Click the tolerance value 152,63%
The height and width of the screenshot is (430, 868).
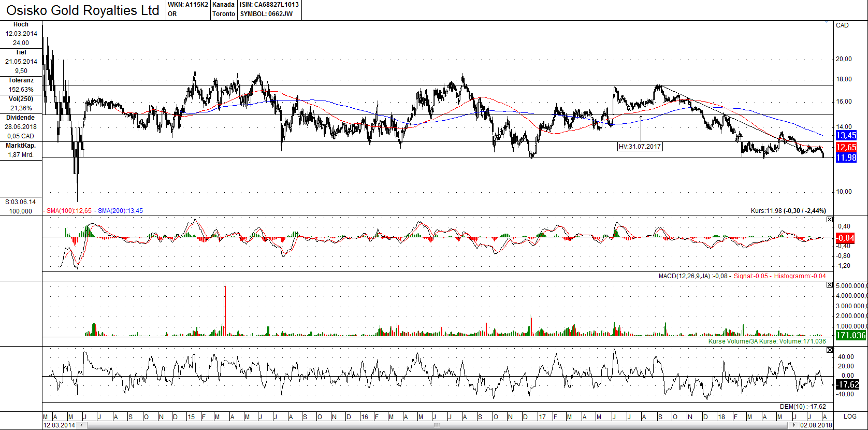click(21, 90)
